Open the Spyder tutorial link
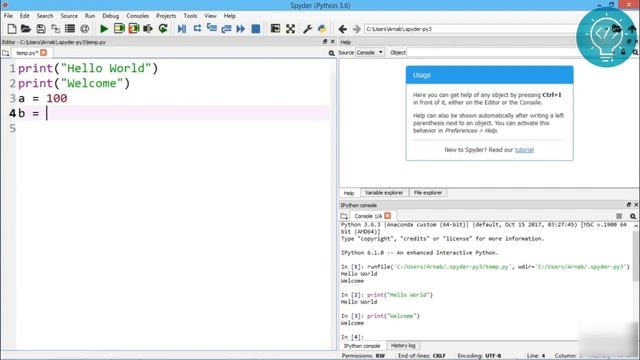The image size is (640, 360). (x=524, y=150)
